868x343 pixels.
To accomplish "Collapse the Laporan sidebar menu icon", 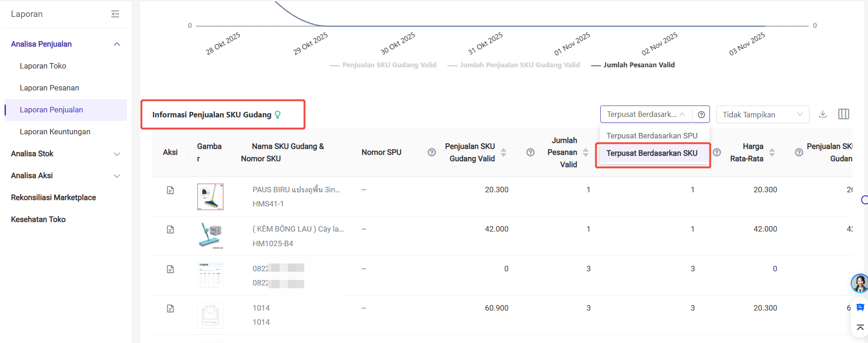I will 115,14.
